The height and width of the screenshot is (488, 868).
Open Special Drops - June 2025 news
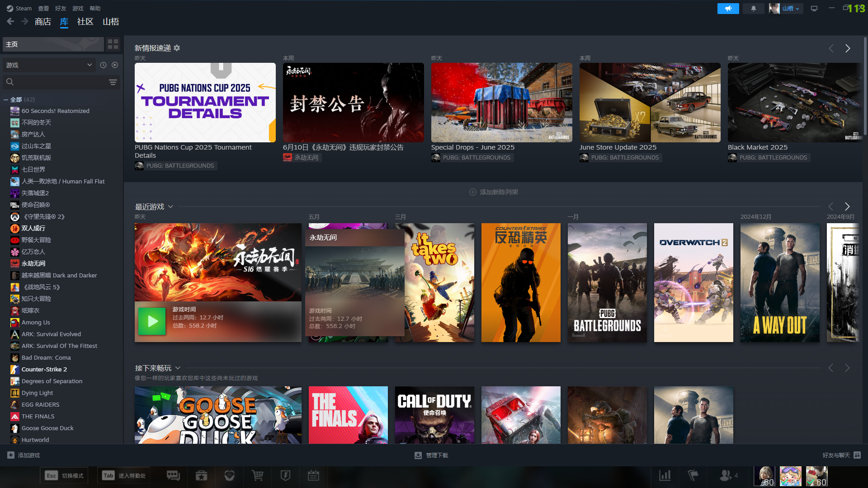501,103
